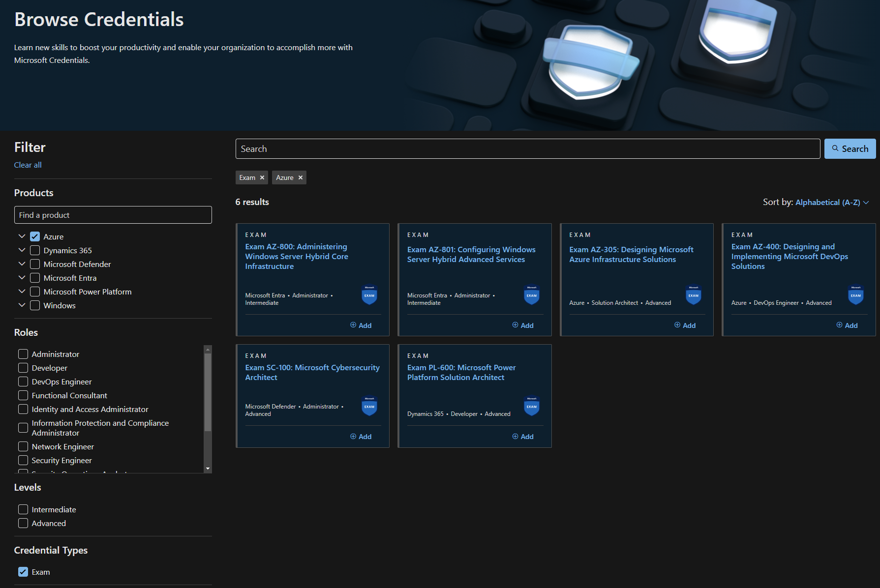Open Exam AZ-801: Configuring Windows Server Hybrid
This screenshot has width=880, height=588.
click(x=471, y=254)
